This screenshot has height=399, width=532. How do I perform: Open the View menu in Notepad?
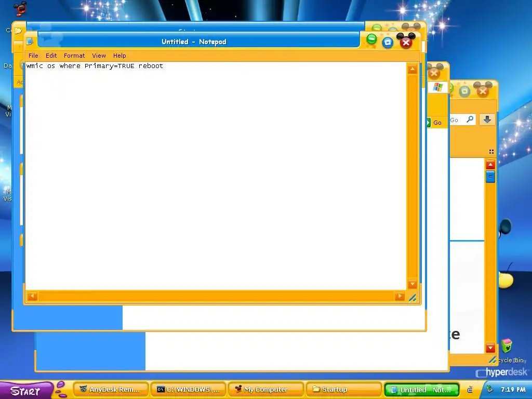coord(99,56)
